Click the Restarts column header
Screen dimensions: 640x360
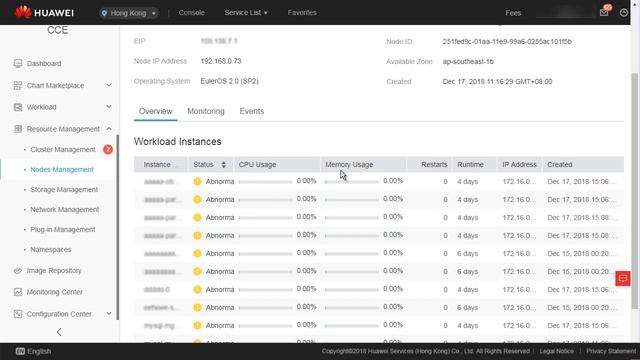tap(434, 164)
